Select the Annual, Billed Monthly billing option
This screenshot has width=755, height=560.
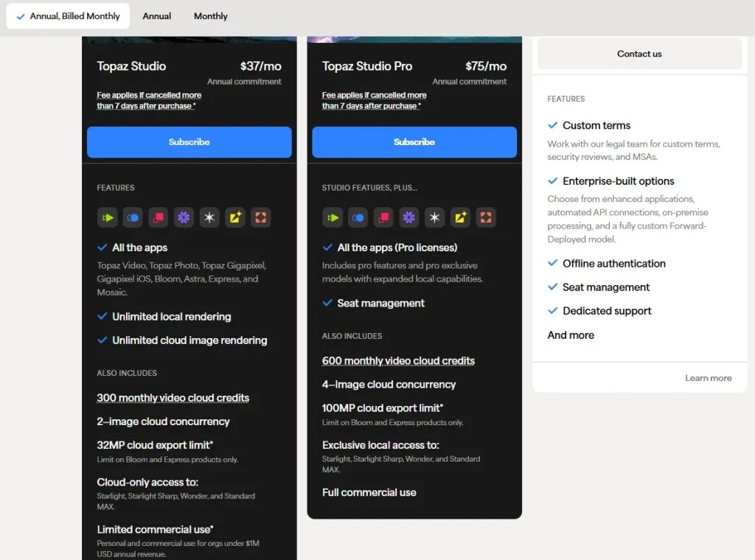(68, 16)
